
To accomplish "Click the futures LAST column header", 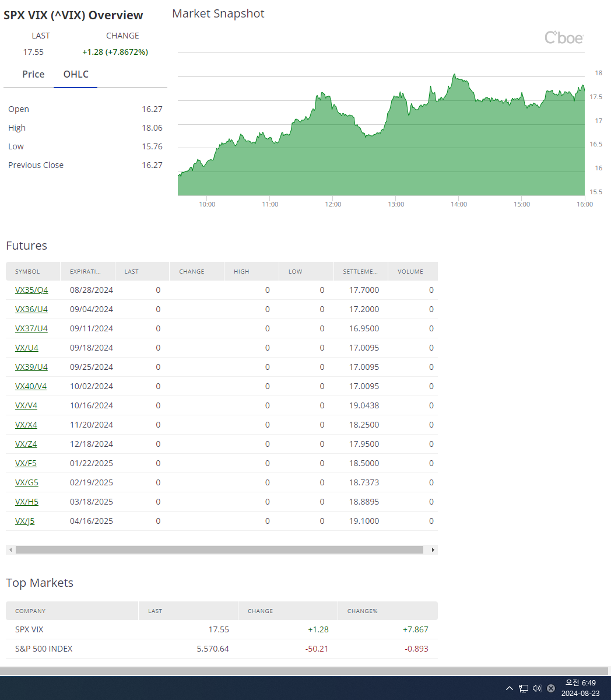I will (x=142, y=271).
